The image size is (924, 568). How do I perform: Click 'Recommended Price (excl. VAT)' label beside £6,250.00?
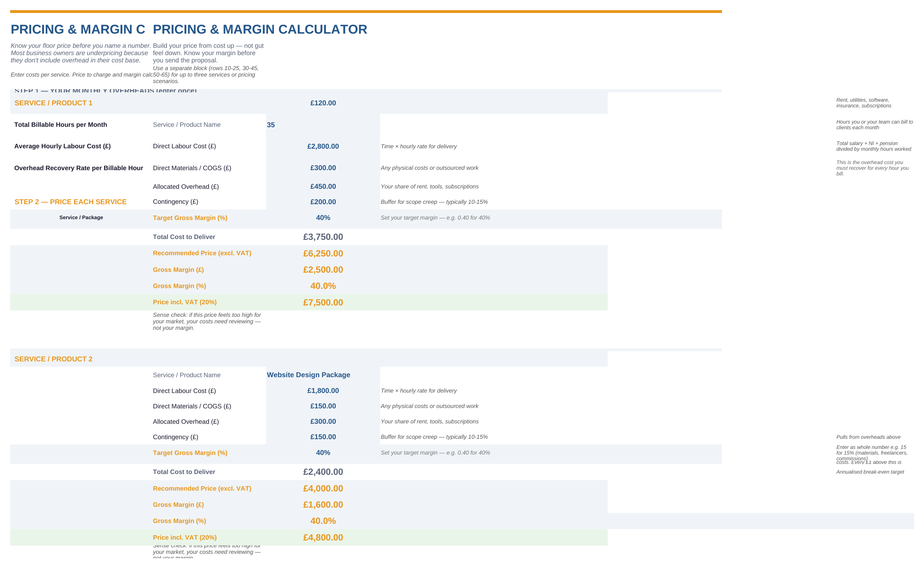[x=202, y=253]
